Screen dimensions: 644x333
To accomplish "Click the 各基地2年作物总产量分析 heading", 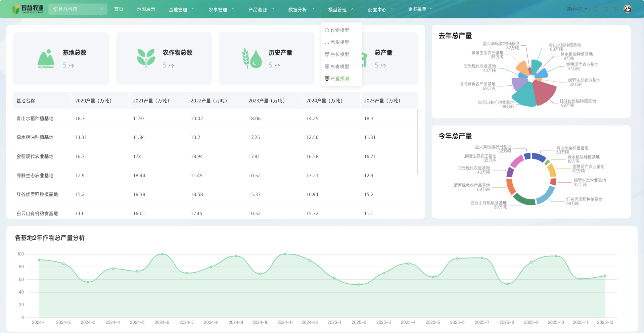I will [50, 238].
